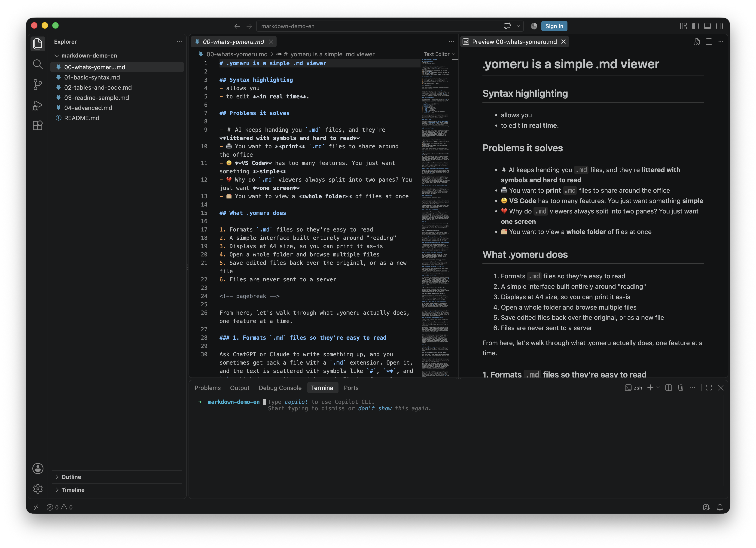756x548 pixels.
Task: Open the Run and Debug view
Action: pos(38,105)
